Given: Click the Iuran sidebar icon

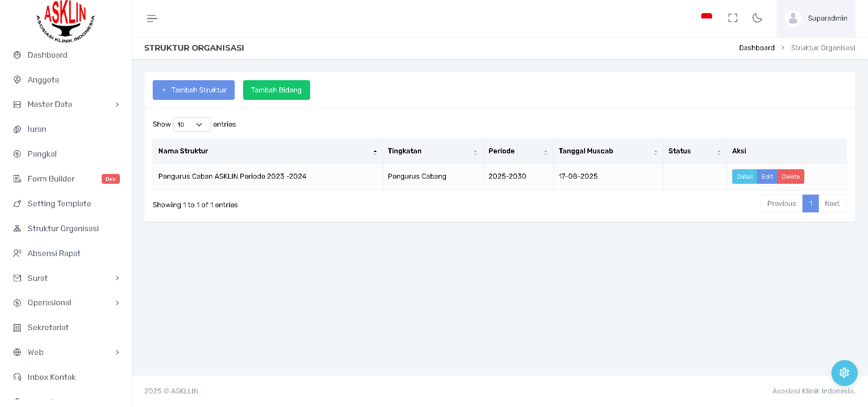Looking at the screenshot, I should (17, 129).
